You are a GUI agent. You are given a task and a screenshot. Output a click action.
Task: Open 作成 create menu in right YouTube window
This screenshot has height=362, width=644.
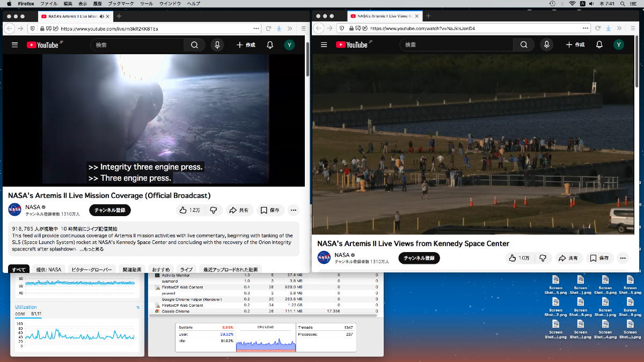coord(575,45)
